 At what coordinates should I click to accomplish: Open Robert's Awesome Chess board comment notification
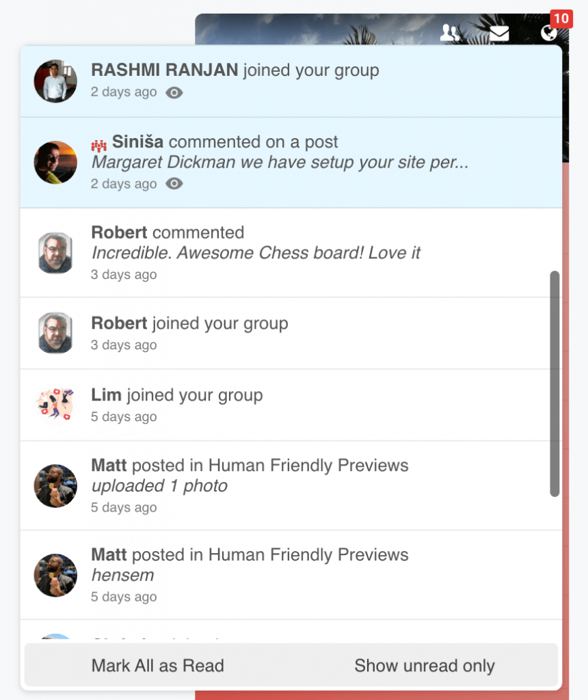tap(285, 253)
